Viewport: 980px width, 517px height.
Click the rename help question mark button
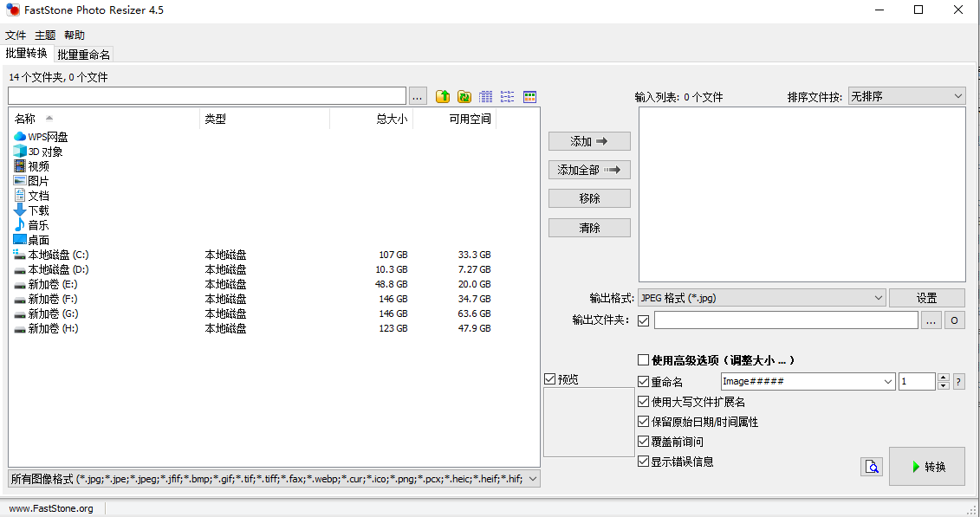(x=958, y=382)
